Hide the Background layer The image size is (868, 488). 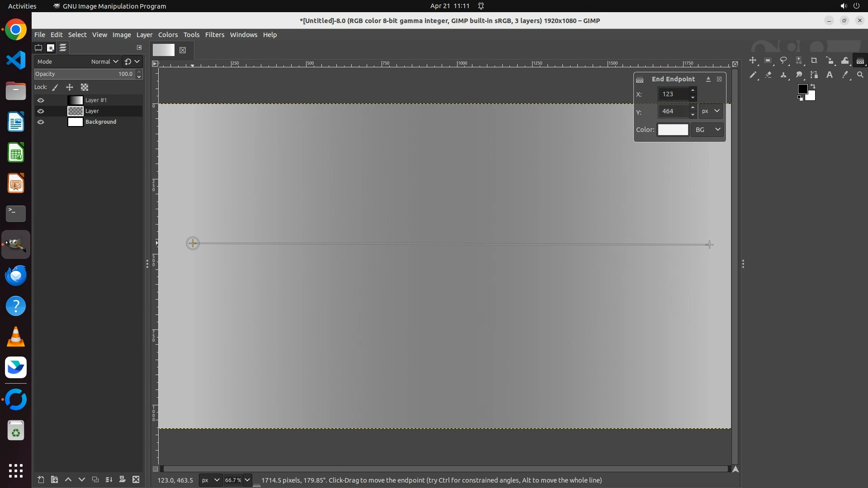41,122
